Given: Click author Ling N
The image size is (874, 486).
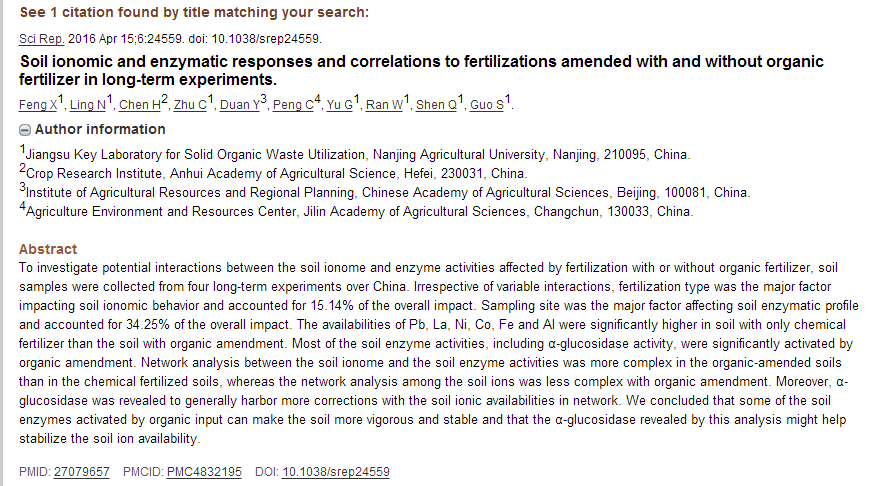Looking at the screenshot, I should [87, 105].
